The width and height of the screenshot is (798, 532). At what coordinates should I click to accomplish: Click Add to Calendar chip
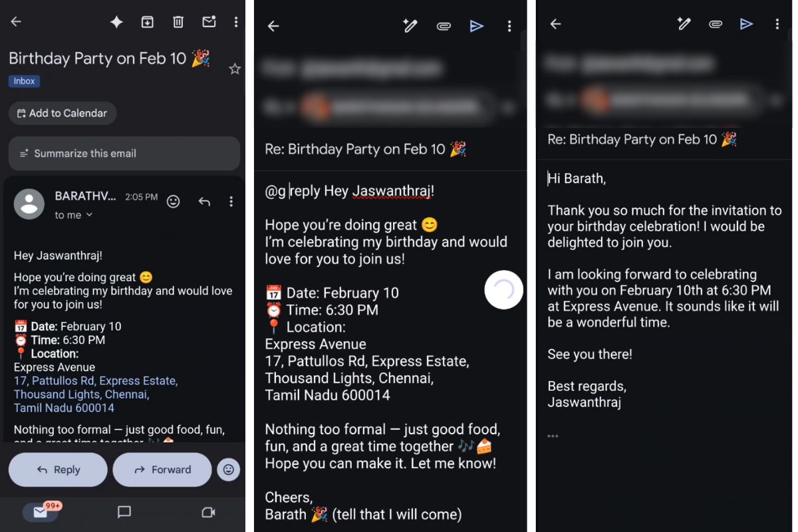[x=63, y=113]
